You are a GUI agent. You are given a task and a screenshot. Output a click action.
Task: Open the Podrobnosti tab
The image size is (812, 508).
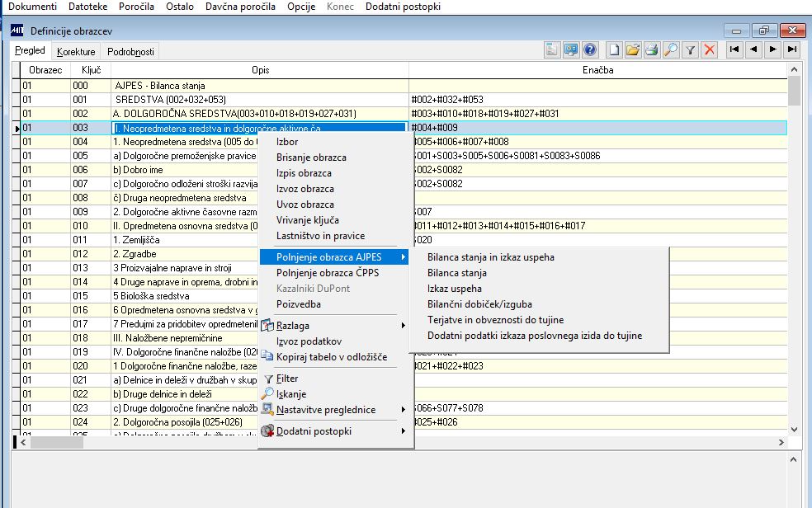[130, 52]
